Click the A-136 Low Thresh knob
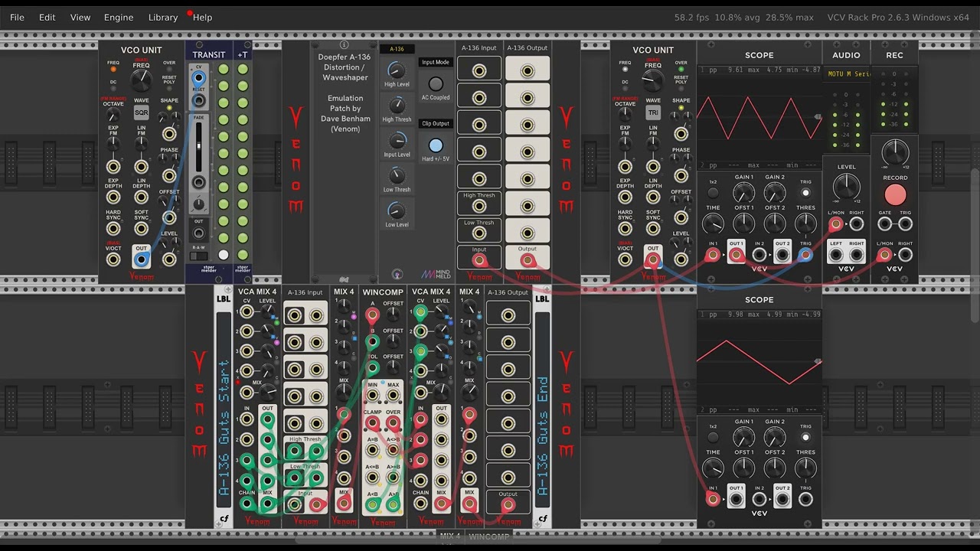This screenshot has height=551, width=980. click(x=397, y=175)
